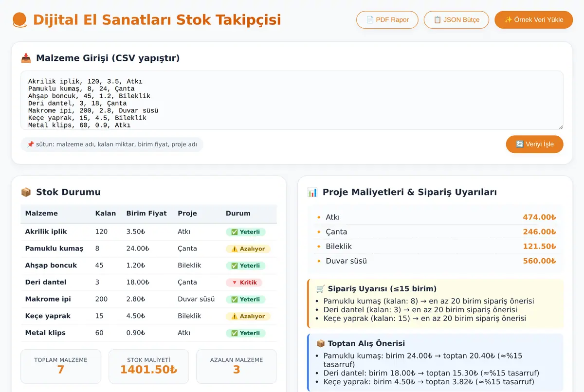Click the Azalan Malzeme summary card
The width and height of the screenshot is (584, 392).
click(237, 366)
